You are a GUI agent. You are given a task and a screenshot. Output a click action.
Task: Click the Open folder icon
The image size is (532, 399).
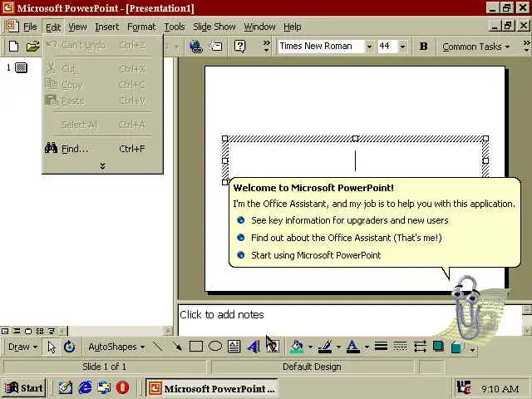pyautogui.click(x=32, y=46)
